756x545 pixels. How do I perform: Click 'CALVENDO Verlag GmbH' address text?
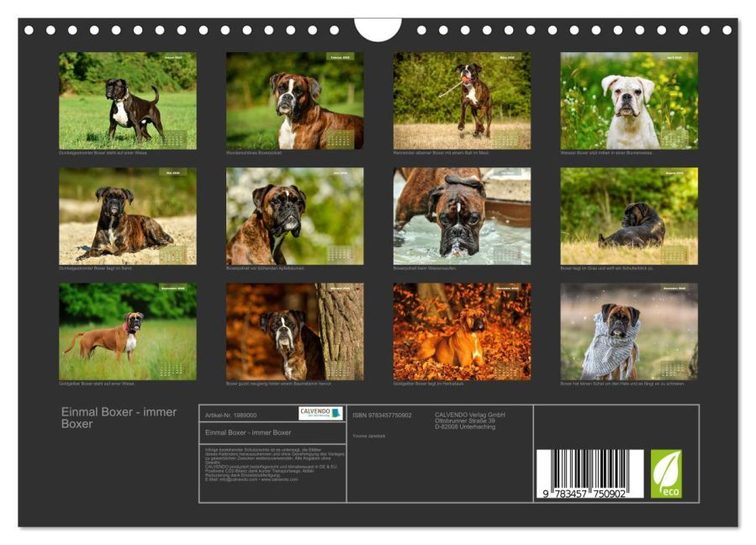tap(470, 421)
